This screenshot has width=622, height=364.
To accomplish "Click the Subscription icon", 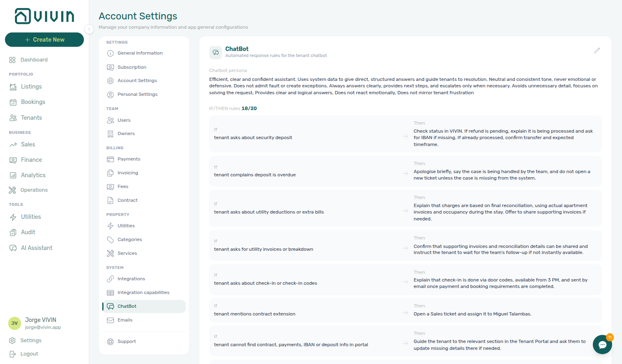I will [x=110, y=67].
